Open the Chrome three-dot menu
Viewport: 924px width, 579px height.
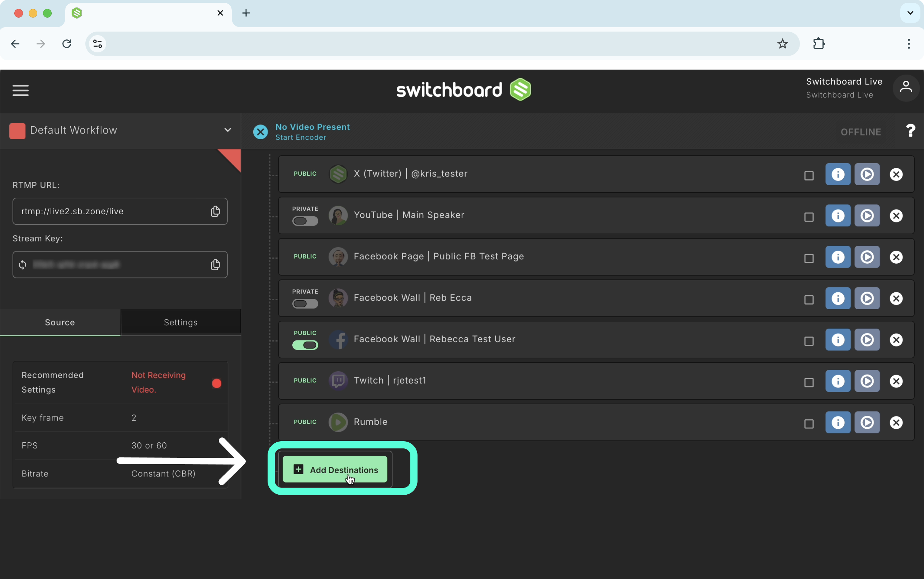click(909, 44)
